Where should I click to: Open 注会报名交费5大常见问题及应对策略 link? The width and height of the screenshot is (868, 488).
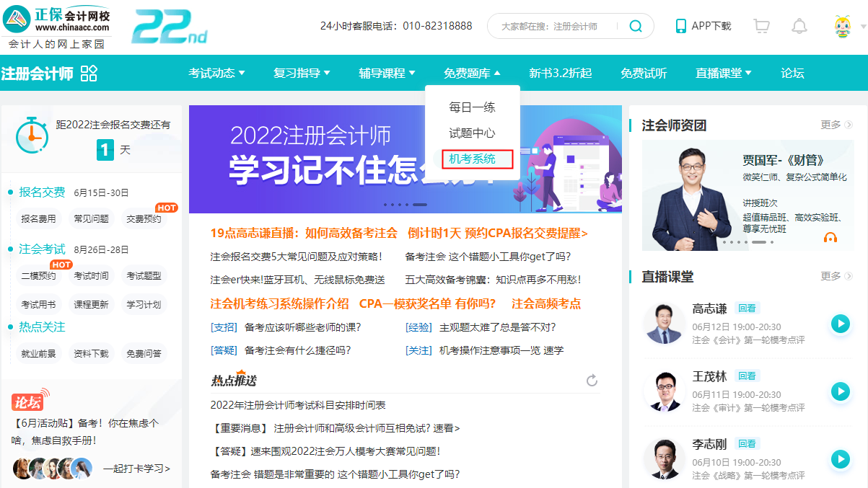point(296,256)
